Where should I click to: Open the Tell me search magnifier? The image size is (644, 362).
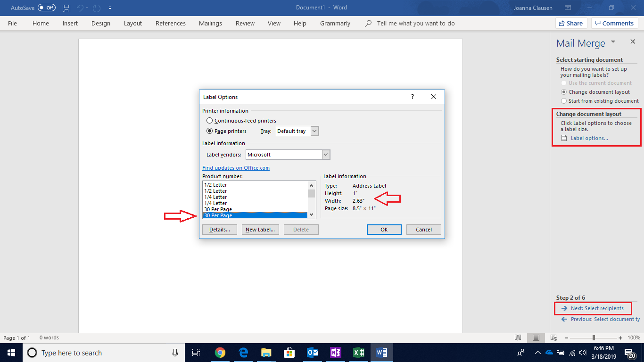pos(369,23)
